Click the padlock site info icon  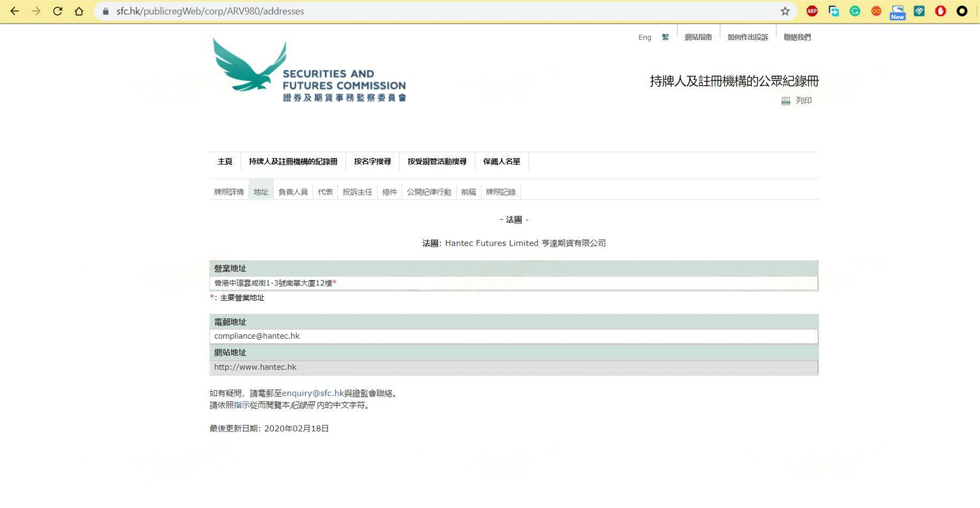click(x=106, y=11)
